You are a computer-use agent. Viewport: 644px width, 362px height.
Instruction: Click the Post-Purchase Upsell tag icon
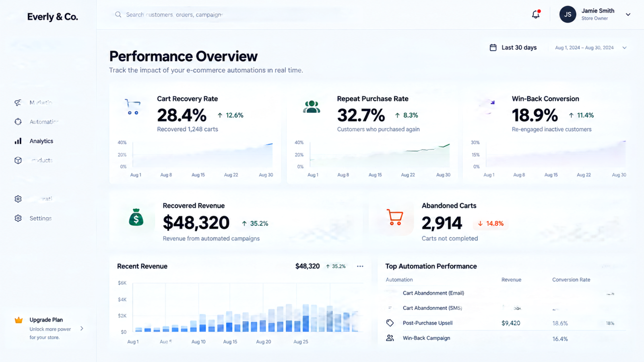click(390, 323)
